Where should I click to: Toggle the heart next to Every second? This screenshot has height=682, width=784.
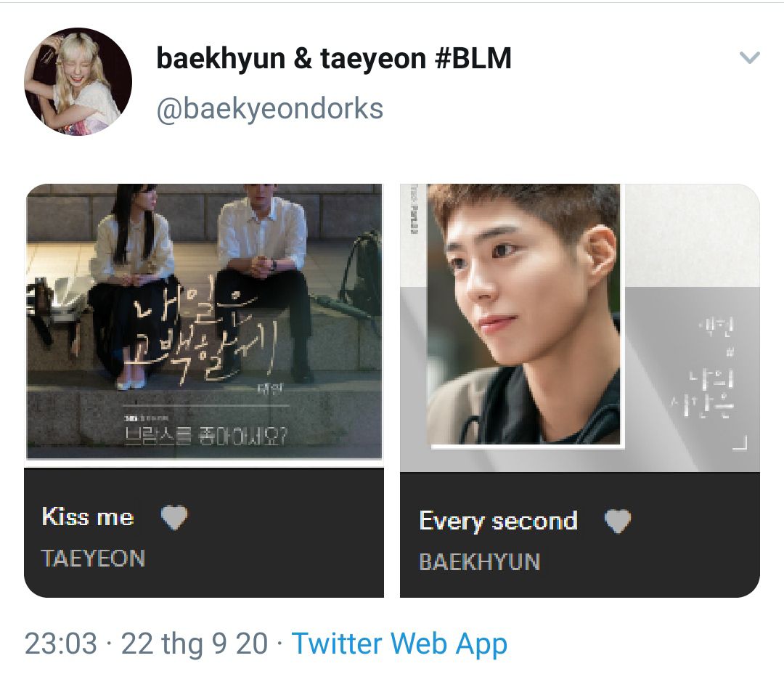(x=618, y=521)
